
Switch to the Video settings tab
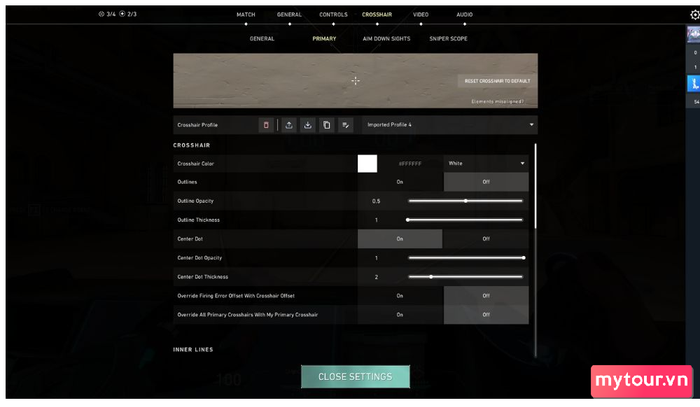click(x=420, y=15)
